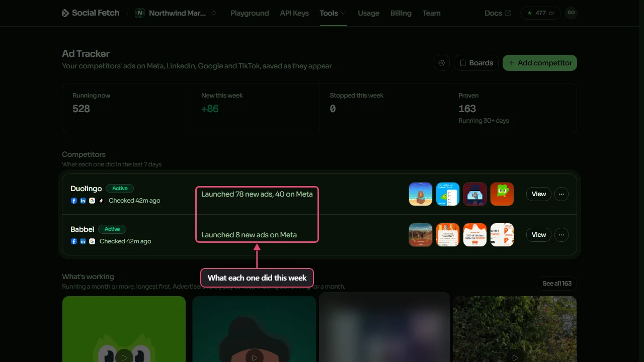Screen dimensions: 644x362
Task: Play the leafy trees video card
Action: (515, 356)
